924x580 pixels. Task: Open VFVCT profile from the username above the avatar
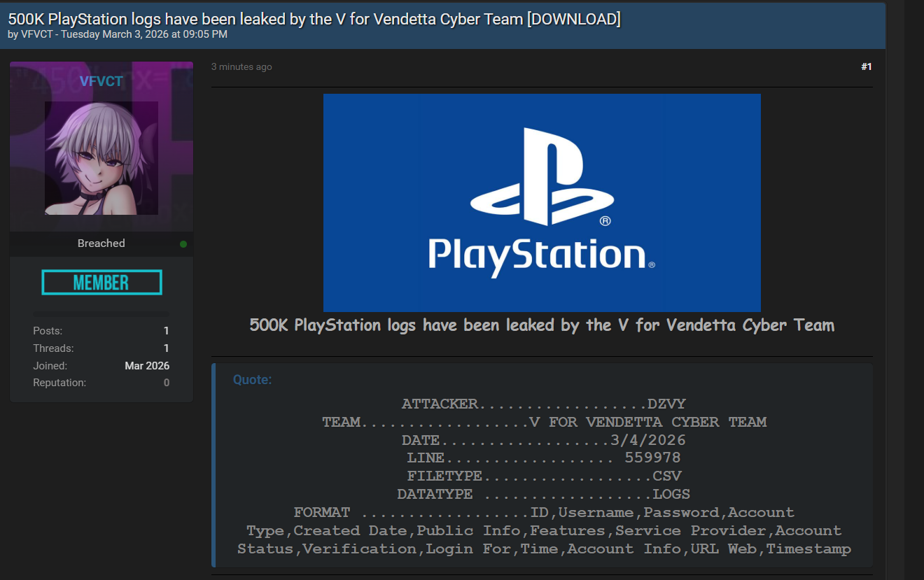click(x=101, y=82)
